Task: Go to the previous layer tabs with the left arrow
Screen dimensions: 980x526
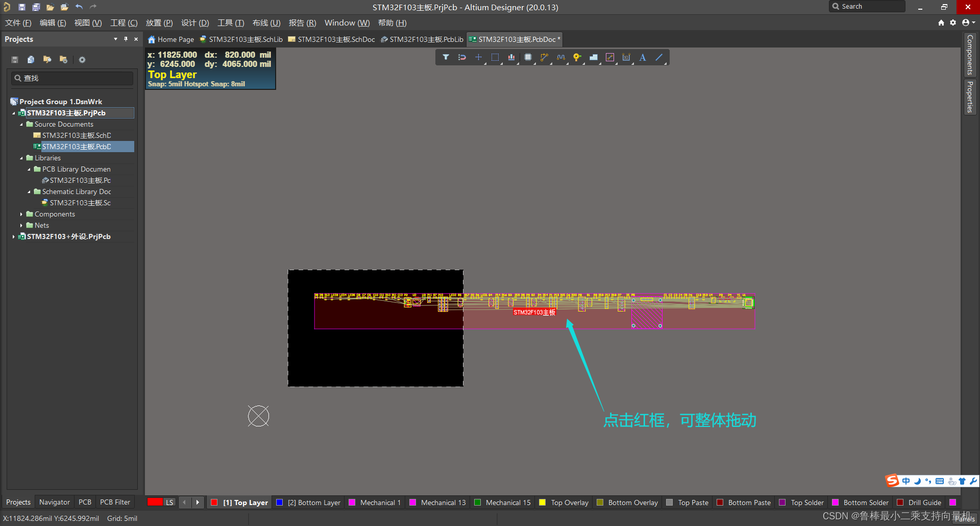Action: pyautogui.click(x=184, y=503)
